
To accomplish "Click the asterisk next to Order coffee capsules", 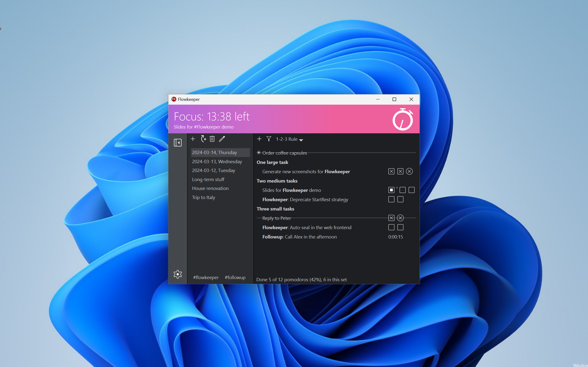I will click(259, 153).
